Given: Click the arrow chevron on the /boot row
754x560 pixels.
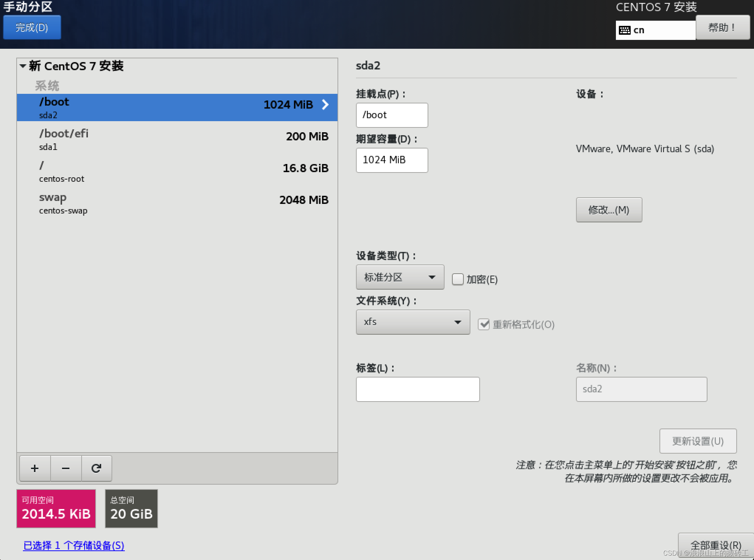Looking at the screenshot, I should pyautogui.click(x=325, y=105).
